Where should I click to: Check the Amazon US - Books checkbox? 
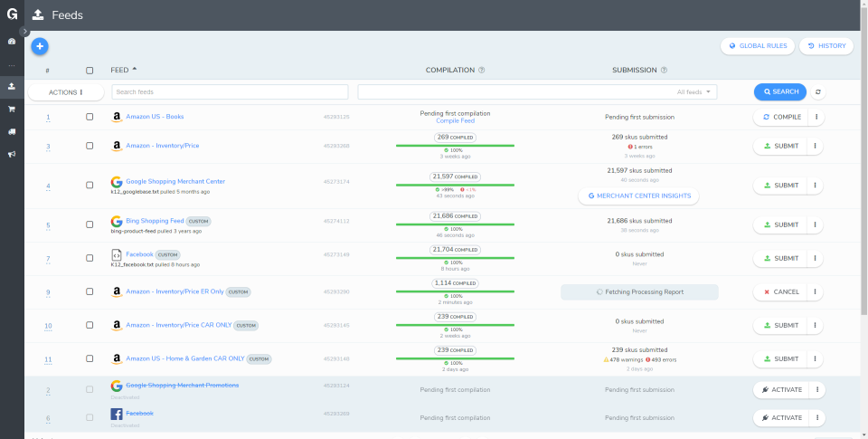90,117
